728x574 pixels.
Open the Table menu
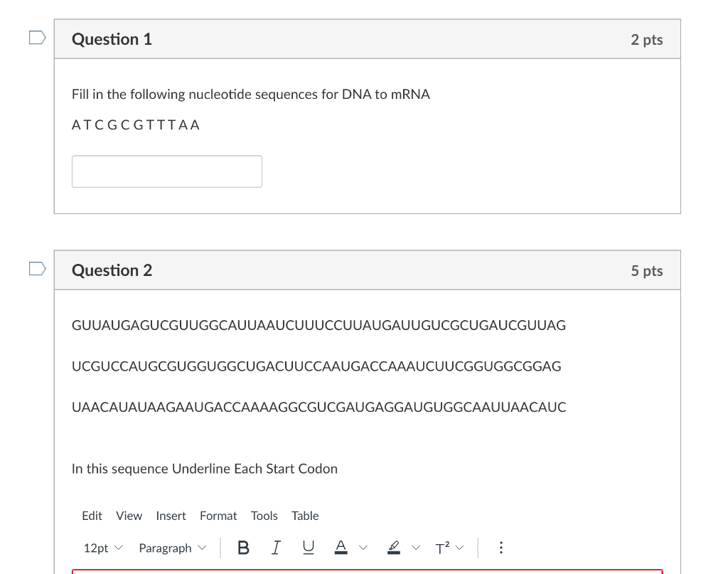point(305,516)
